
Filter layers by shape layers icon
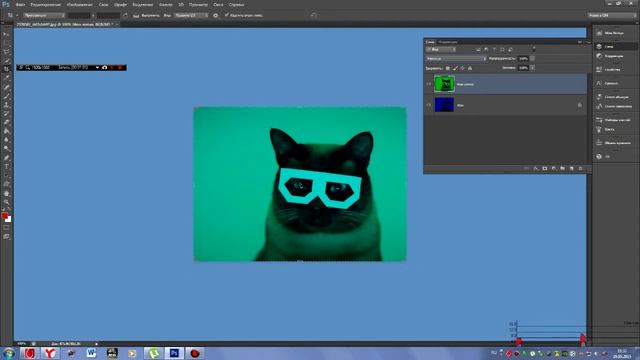[x=502, y=49]
